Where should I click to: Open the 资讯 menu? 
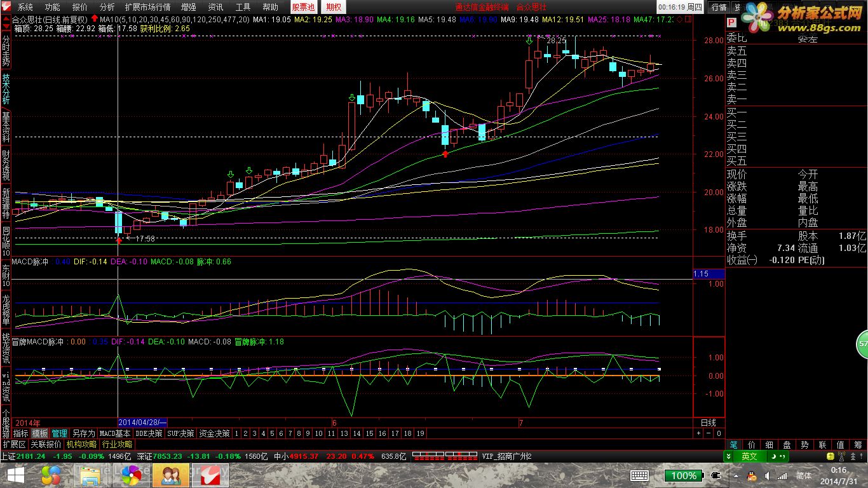tap(215, 7)
